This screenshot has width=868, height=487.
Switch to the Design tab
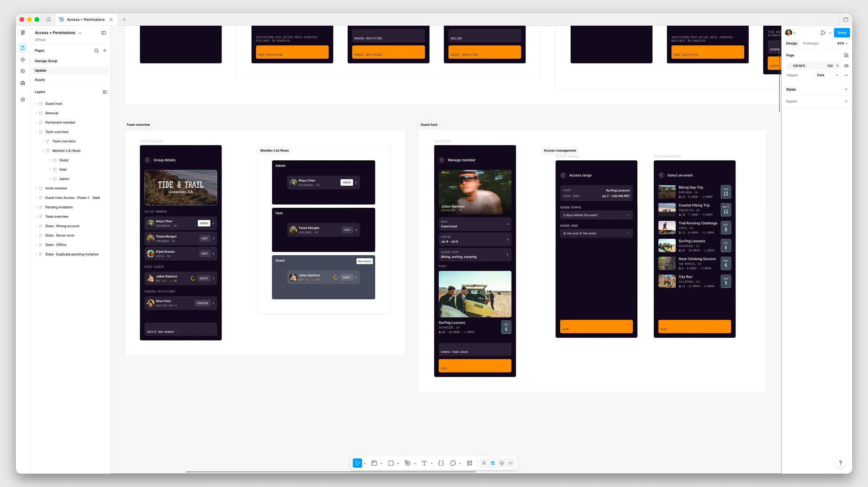792,43
